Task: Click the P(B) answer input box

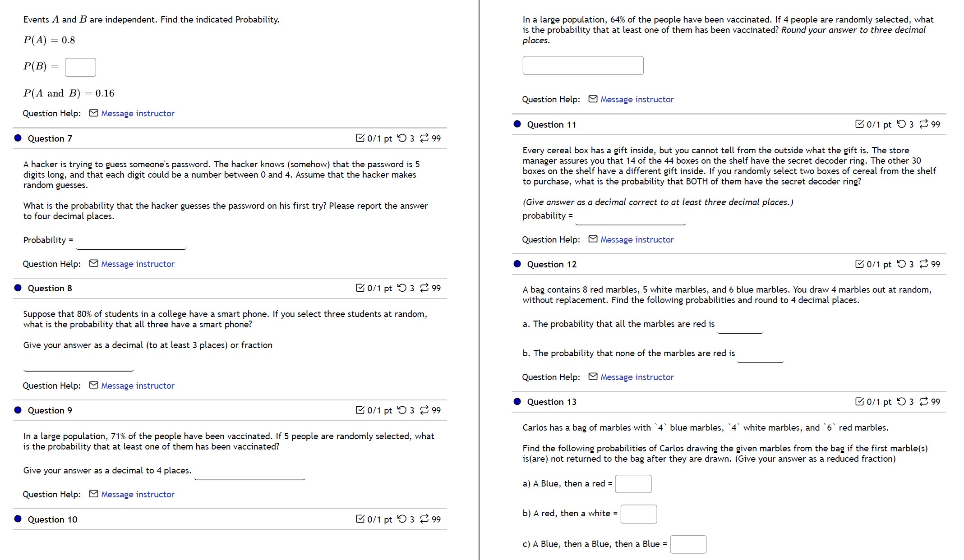Action: pyautogui.click(x=80, y=67)
